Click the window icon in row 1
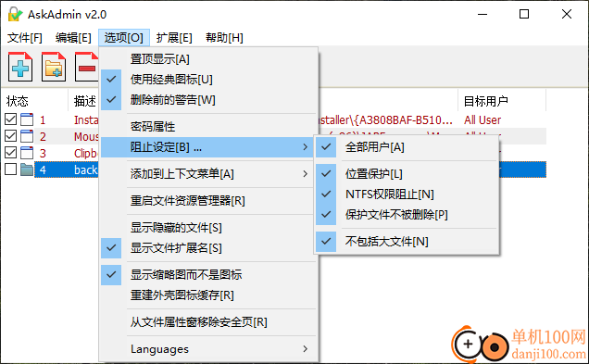Image resolution: width=589 pixels, height=364 pixels. 27,119
